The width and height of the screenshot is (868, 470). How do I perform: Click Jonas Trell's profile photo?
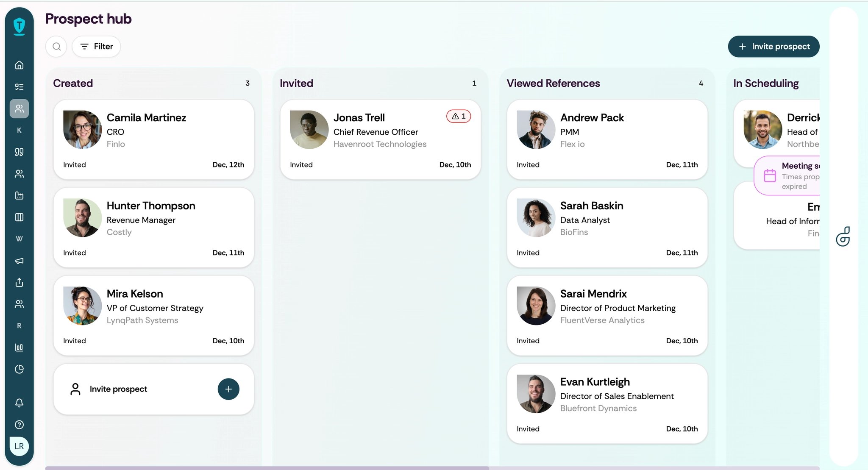pyautogui.click(x=309, y=130)
